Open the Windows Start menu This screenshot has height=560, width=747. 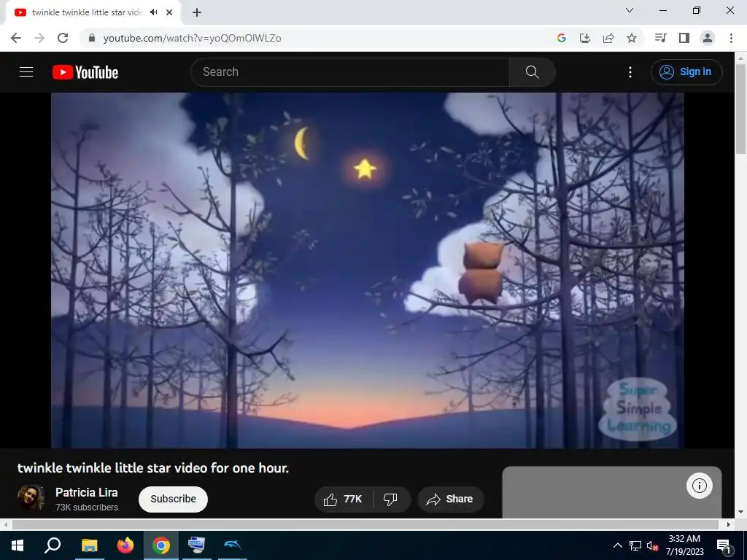tap(18, 545)
